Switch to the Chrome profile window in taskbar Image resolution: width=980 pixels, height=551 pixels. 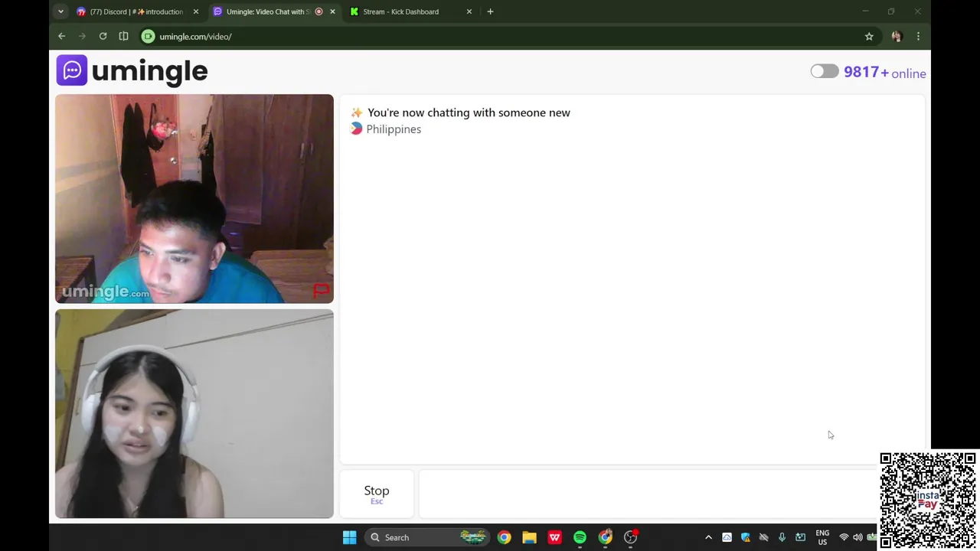[x=605, y=537]
